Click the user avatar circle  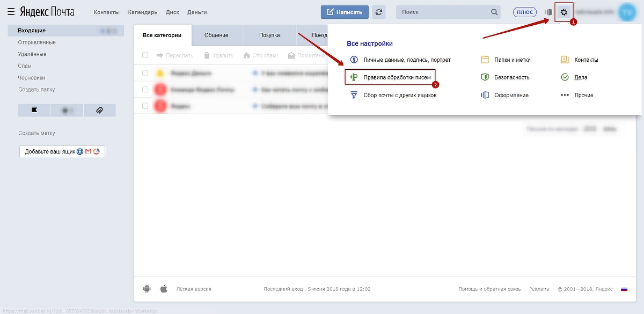[x=626, y=12]
